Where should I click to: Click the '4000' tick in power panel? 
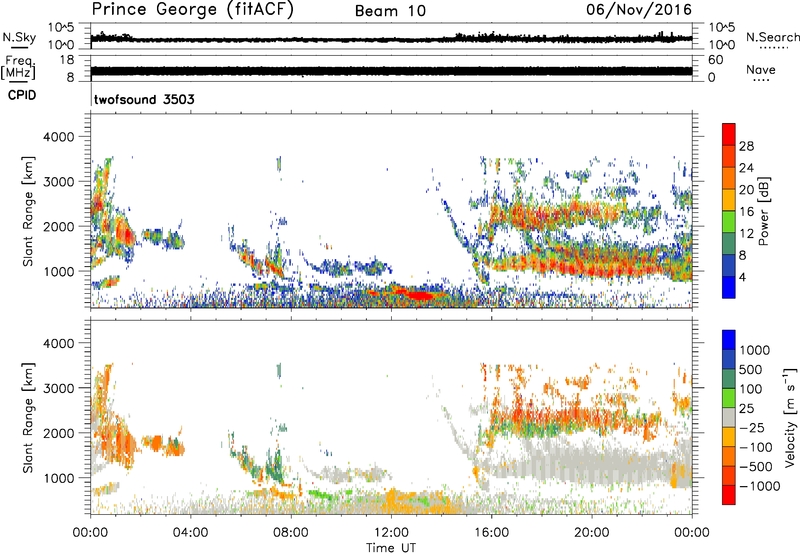coord(58,137)
